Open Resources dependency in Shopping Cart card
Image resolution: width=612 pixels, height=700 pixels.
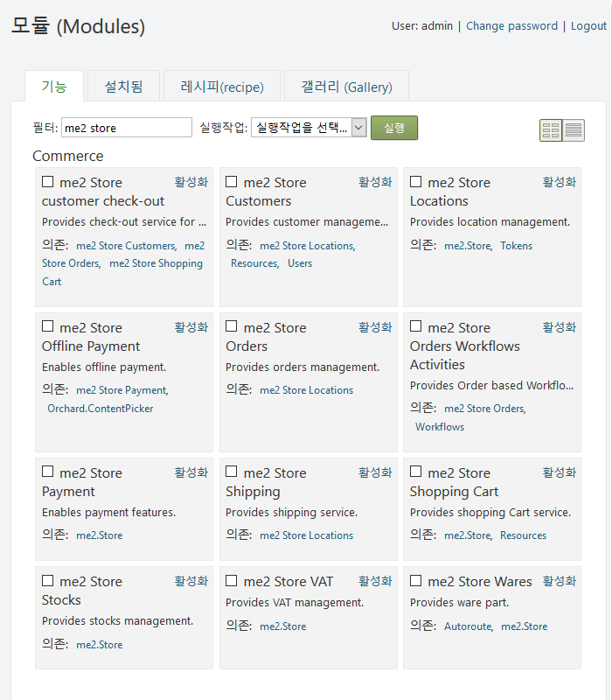[x=523, y=535]
